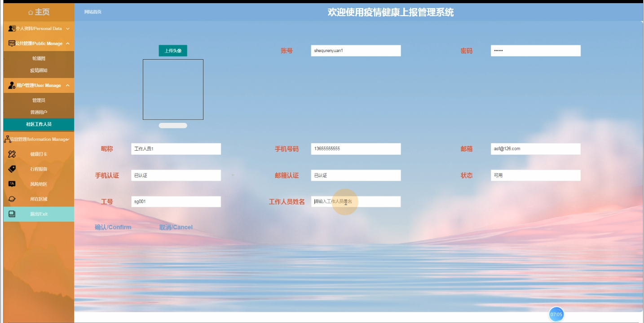Click the 07:05 timer badge
This screenshot has height=323, width=644.
556,314
